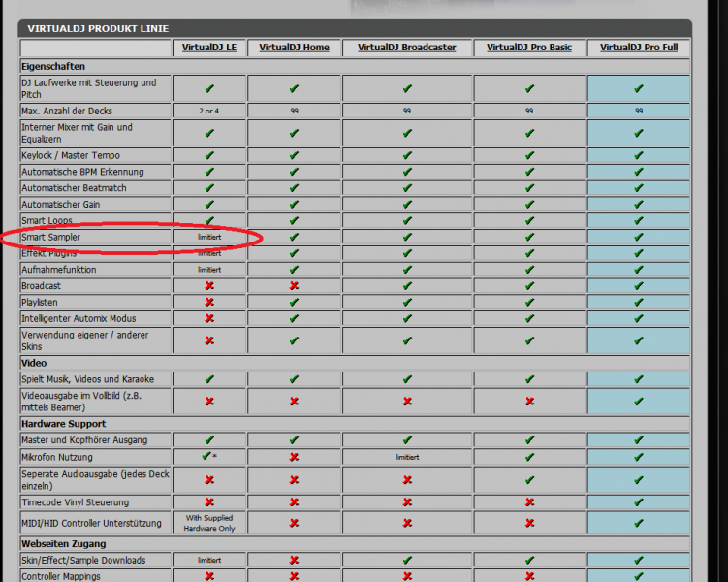Select 'MIDI/HID Controller Unterstützung' row label

pyautogui.click(x=91, y=523)
